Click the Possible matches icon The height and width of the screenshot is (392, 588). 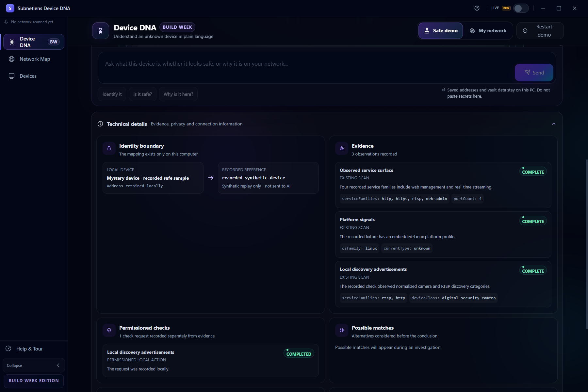[342, 330]
